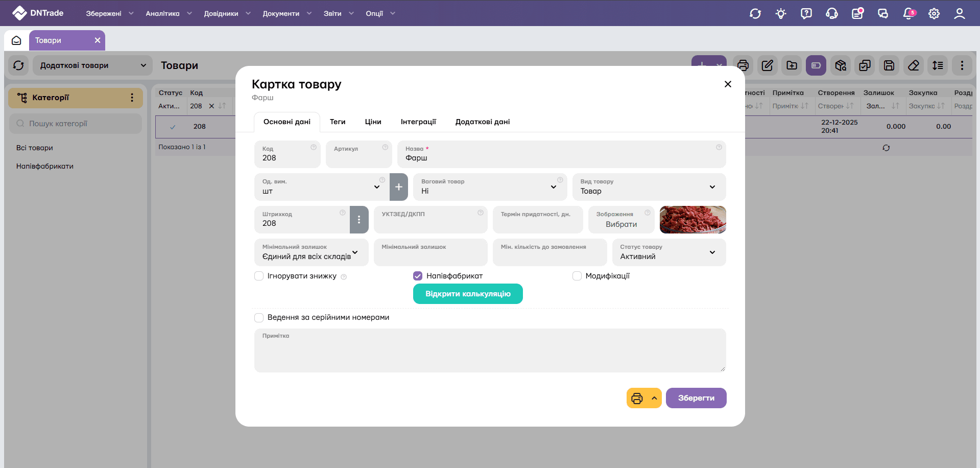Click the plus button beside unit of measure
The width and height of the screenshot is (980, 468).
[x=398, y=187]
